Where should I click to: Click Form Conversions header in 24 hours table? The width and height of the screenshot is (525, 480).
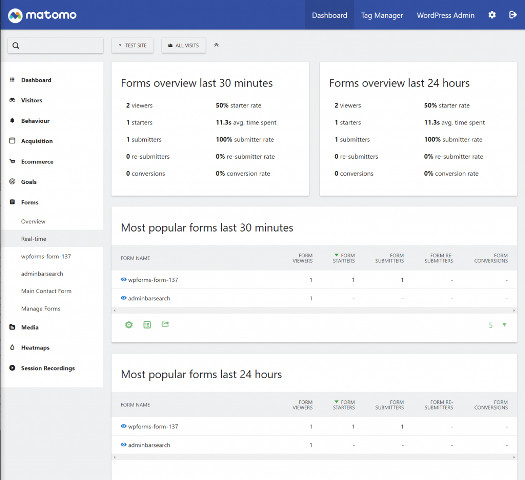tap(491, 405)
